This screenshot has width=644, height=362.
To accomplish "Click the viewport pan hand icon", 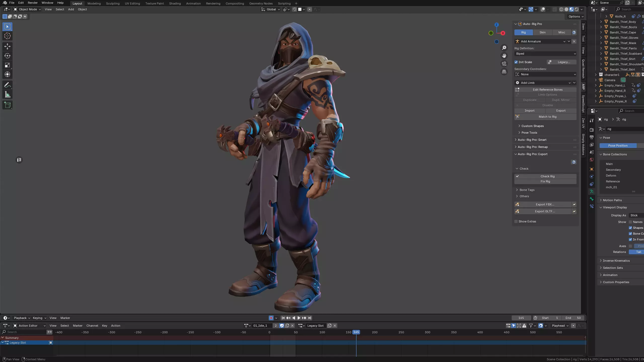I will point(504,56).
